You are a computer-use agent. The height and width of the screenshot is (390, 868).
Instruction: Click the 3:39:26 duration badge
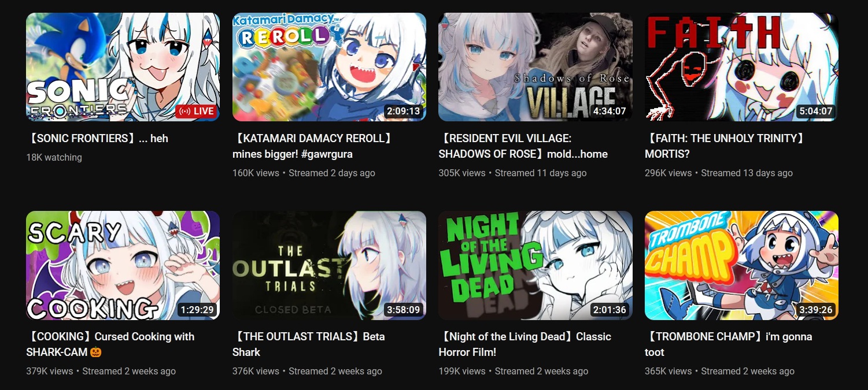point(816,310)
